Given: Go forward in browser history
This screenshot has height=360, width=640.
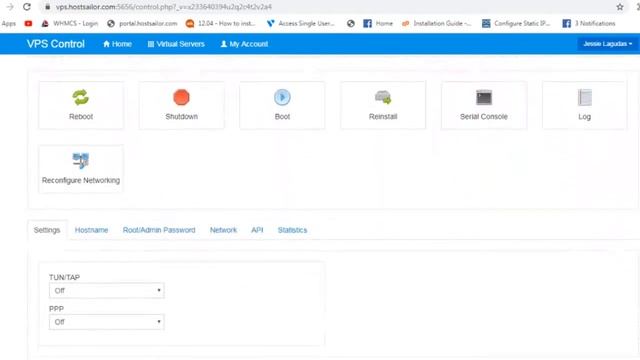Looking at the screenshot, I should point(10,7).
